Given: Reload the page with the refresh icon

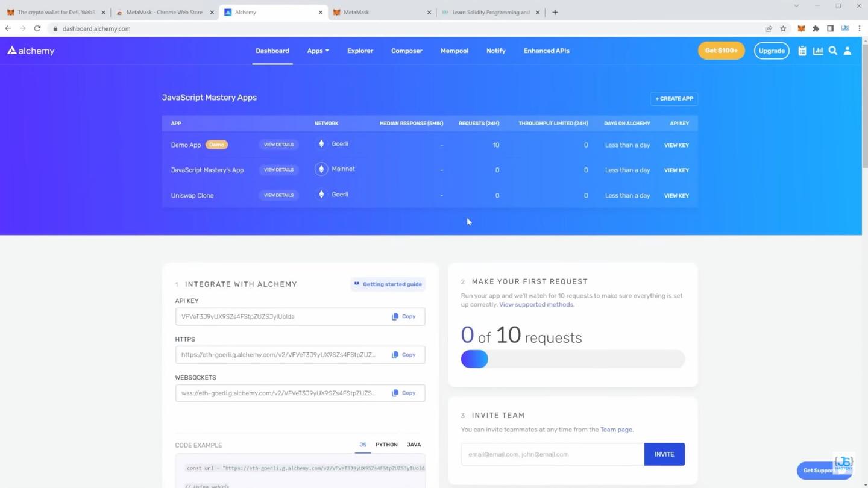Looking at the screenshot, I should [x=37, y=28].
